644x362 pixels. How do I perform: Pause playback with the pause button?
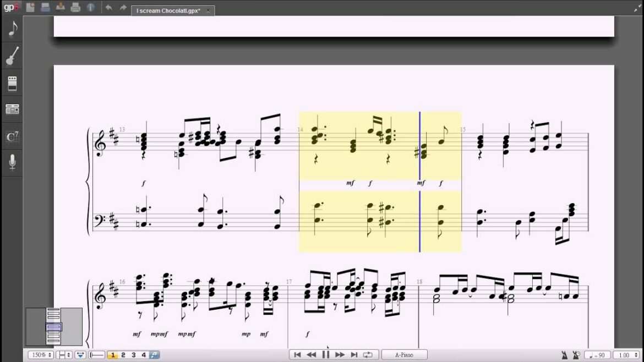325,355
